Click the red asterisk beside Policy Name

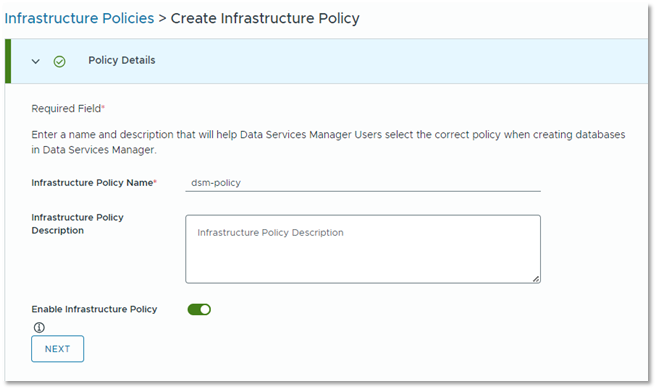pos(155,181)
